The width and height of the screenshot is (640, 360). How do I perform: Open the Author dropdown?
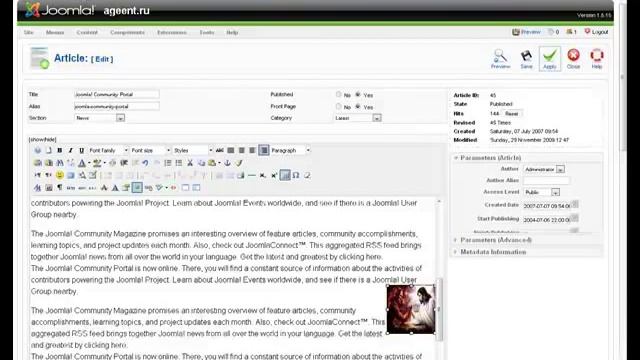point(544,169)
